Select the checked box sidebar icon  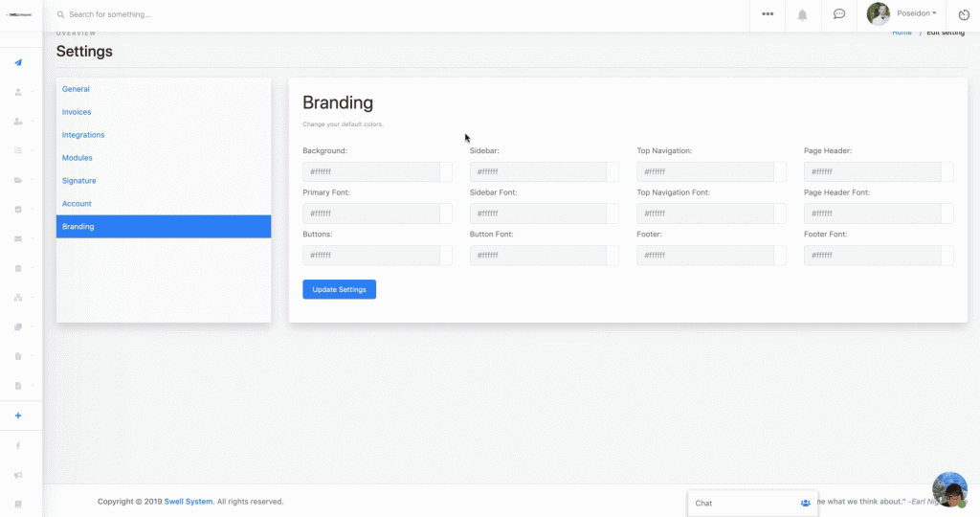tap(18, 210)
